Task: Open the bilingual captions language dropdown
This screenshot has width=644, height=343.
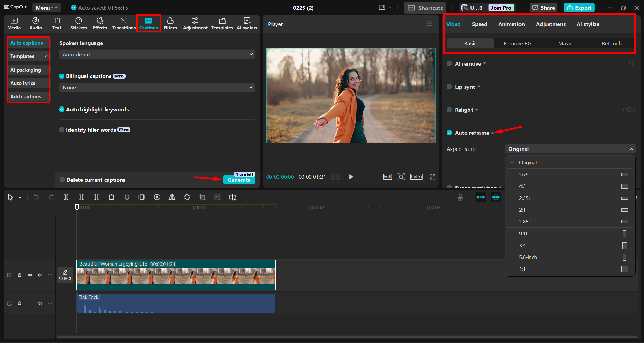Action: pyautogui.click(x=156, y=87)
